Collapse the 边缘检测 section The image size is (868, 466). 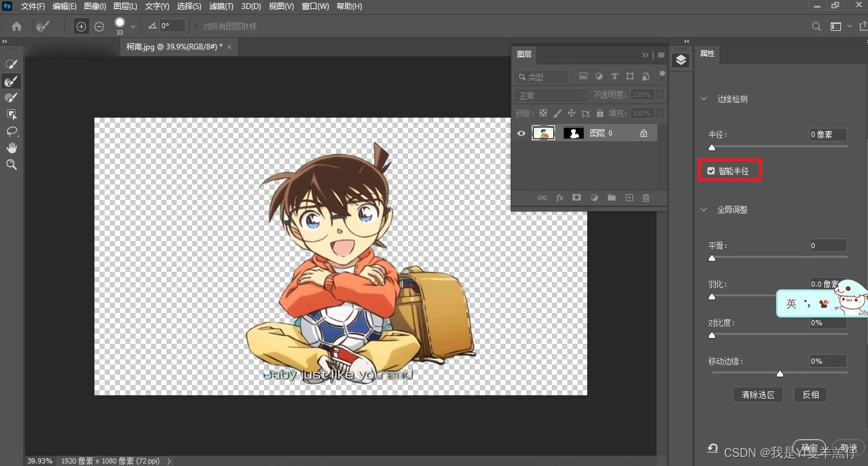pos(704,99)
